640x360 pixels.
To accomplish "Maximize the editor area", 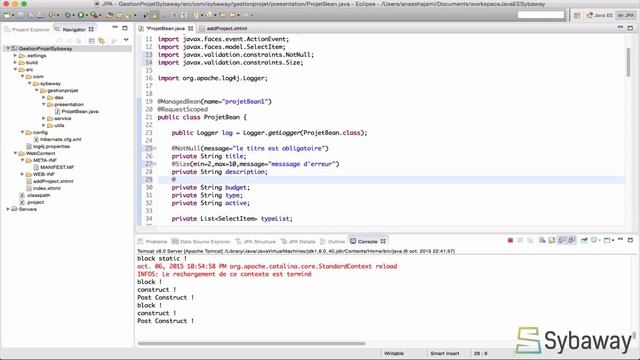I will point(630,27).
